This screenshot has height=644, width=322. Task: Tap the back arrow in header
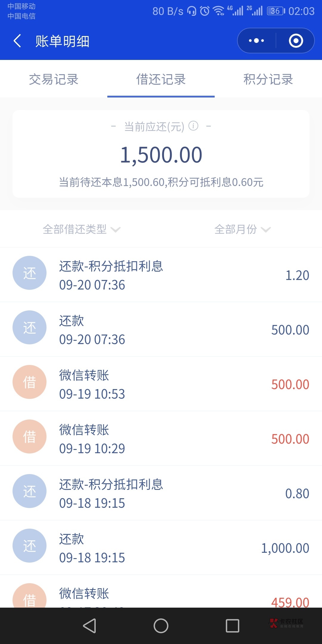coord(17,41)
